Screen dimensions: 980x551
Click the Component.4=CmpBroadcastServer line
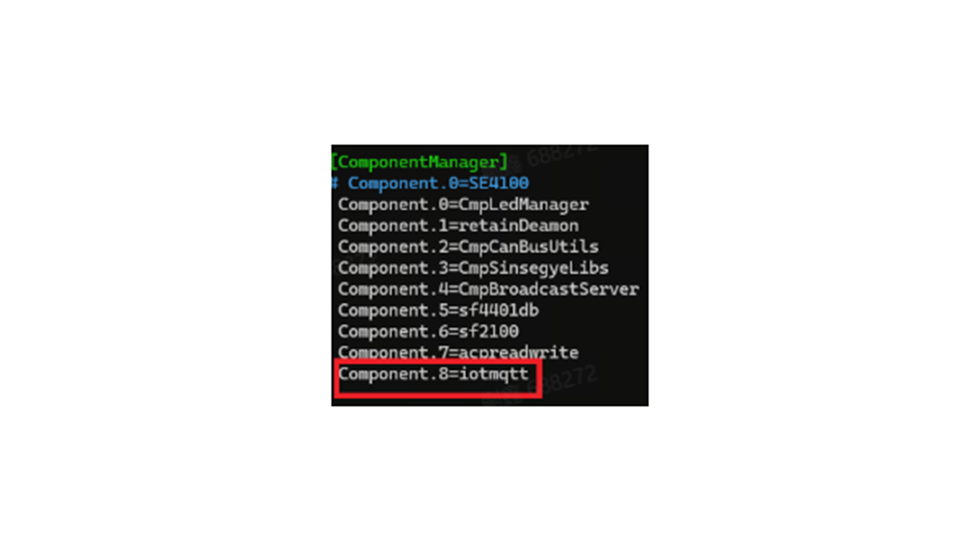click(488, 289)
